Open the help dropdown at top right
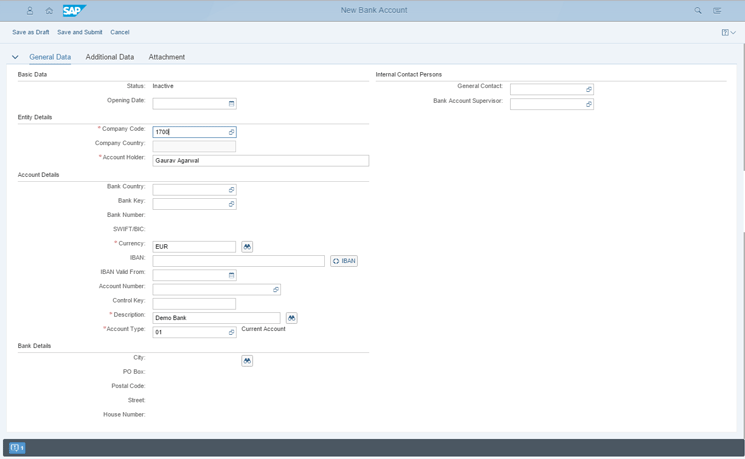Screen dimensions: 745x459 [729, 32]
